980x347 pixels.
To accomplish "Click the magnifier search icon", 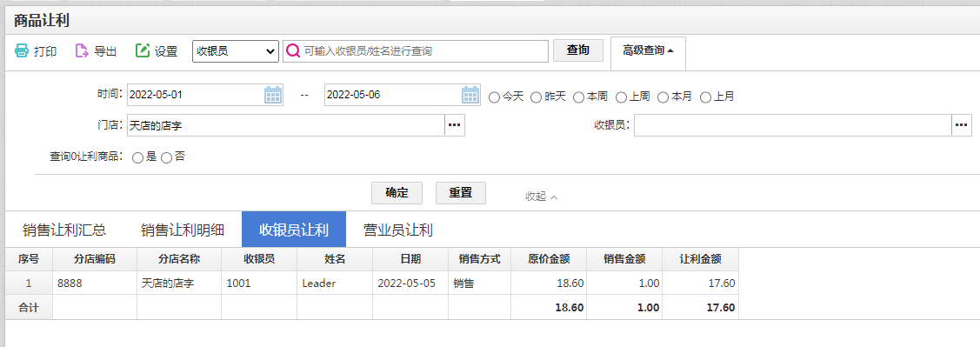I will [x=292, y=50].
